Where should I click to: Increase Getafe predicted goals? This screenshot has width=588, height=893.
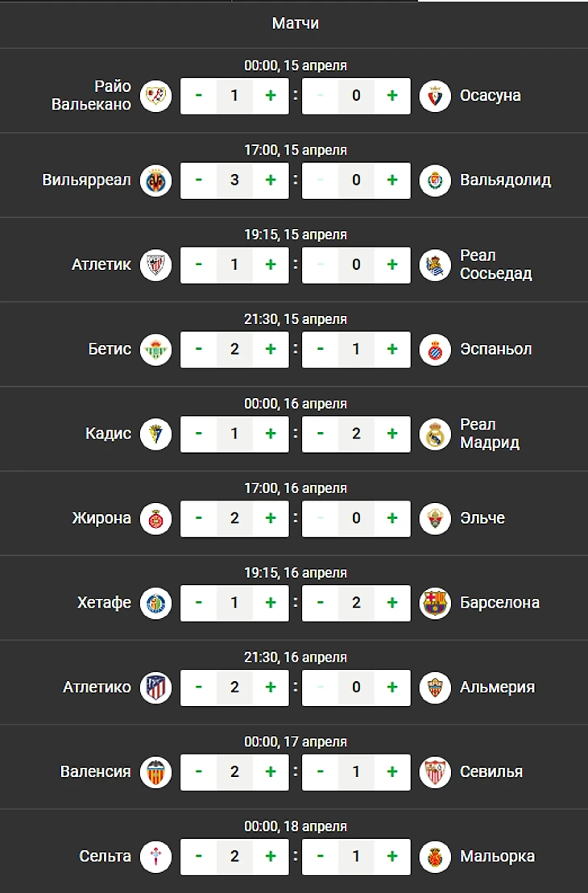coord(271,603)
